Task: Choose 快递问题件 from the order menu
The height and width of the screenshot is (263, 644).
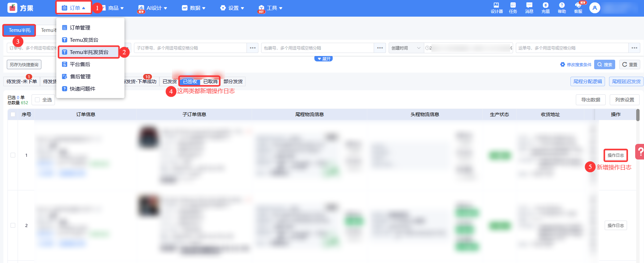Action: click(x=90, y=89)
